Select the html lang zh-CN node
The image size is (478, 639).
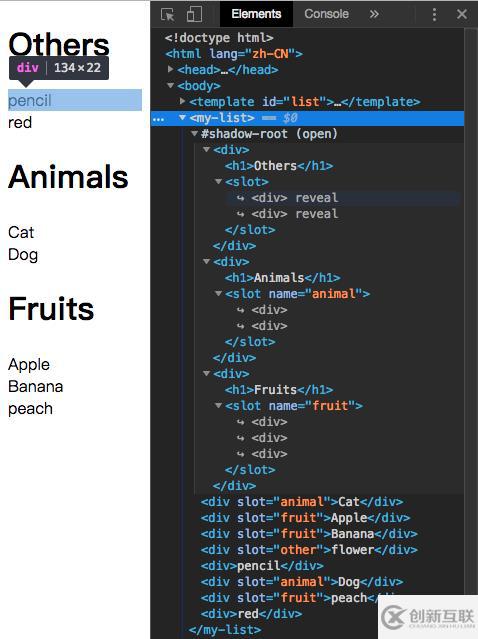233,54
